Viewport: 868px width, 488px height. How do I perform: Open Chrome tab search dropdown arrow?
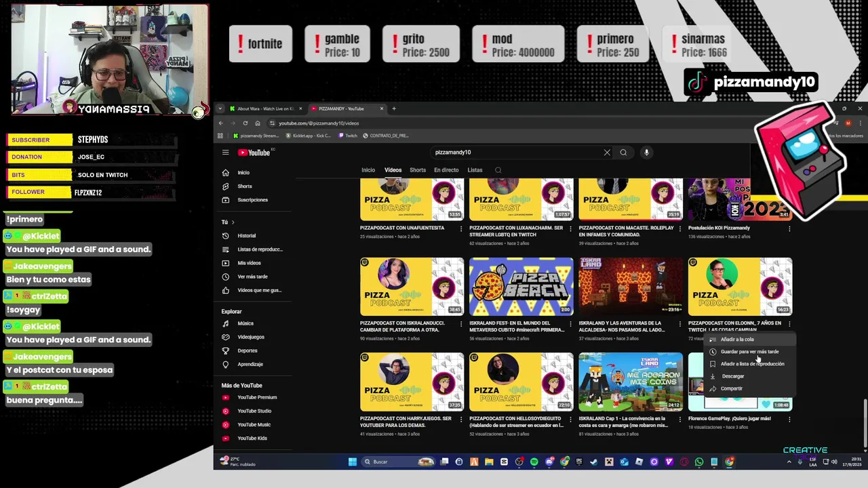[x=220, y=108]
